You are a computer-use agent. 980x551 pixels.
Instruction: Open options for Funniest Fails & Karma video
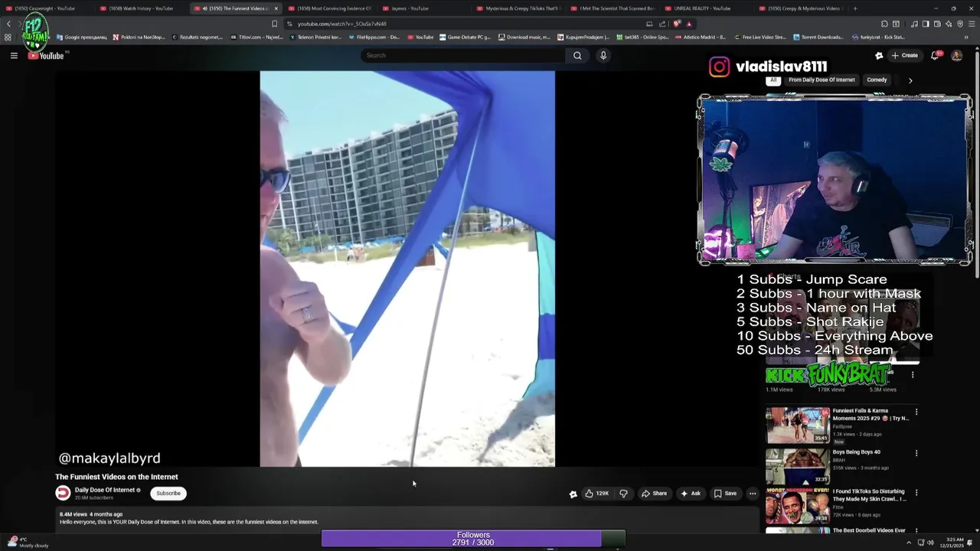tap(916, 412)
